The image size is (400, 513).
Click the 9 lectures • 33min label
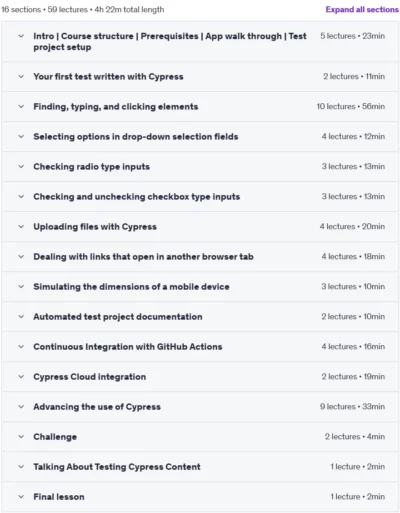[x=352, y=407]
